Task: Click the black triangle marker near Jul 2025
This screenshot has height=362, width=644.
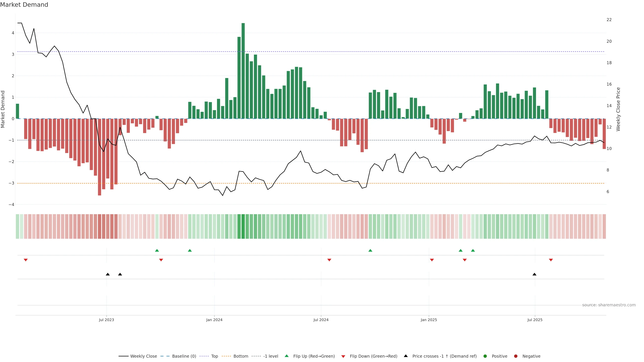Action: point(534,274)
